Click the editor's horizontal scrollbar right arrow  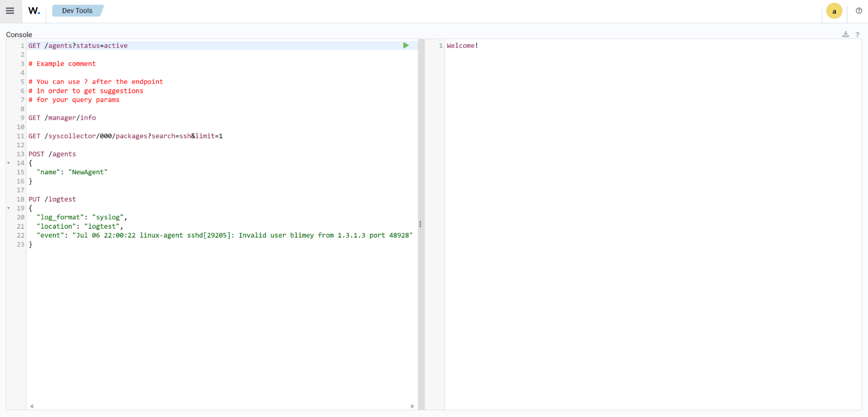pos(412,406)
